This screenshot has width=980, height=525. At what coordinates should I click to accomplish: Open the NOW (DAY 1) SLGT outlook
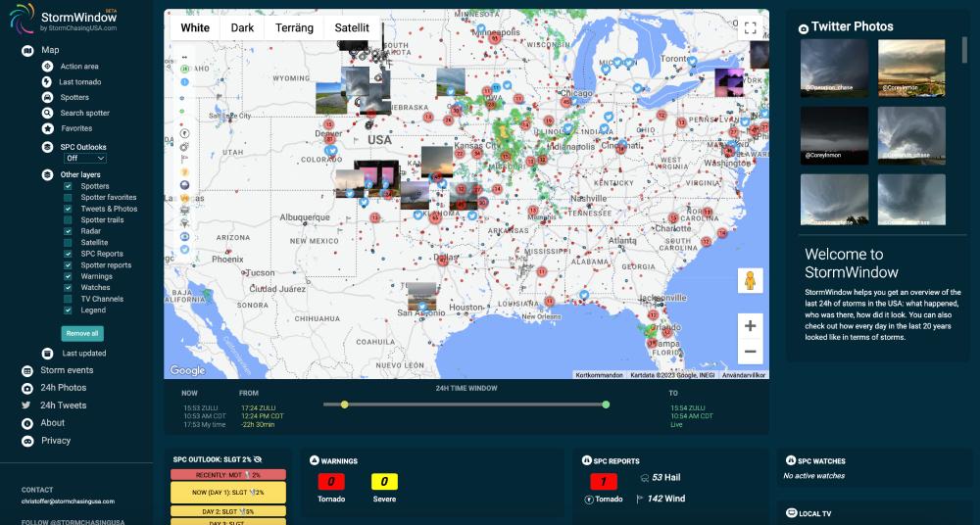click(228, 493)
